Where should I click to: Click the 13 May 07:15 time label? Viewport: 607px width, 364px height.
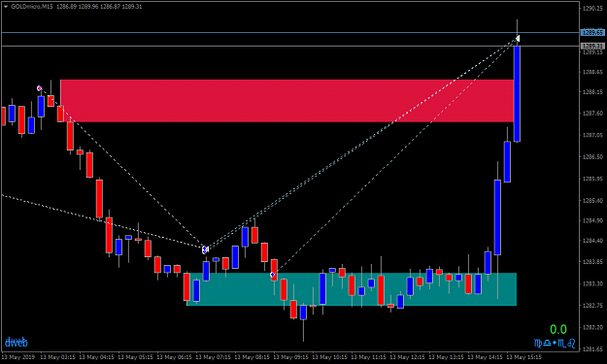(x=213, y=357)
